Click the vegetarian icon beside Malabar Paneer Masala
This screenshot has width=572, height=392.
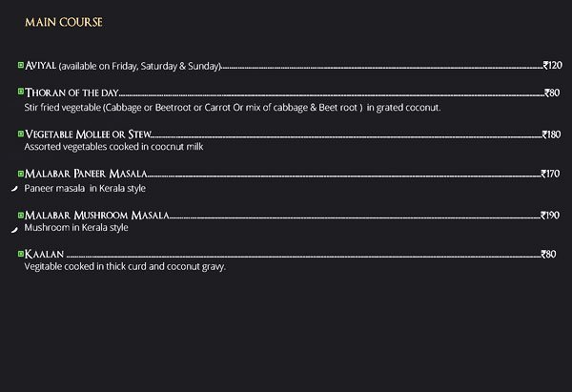coord(20,174)
